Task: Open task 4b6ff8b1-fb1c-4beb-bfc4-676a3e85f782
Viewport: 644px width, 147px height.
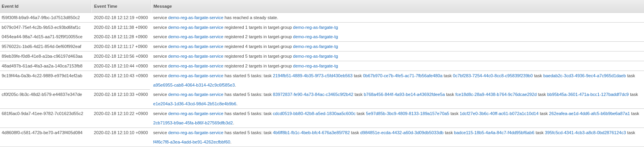Action: point(311,133)
